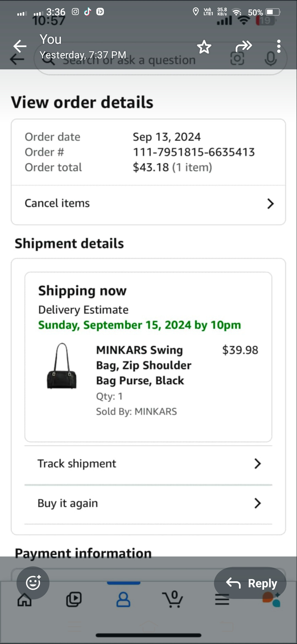Forward the image using the forward arrow icon
The height and width of the screenshot is (644, 297).
click(x=244, y=46)
